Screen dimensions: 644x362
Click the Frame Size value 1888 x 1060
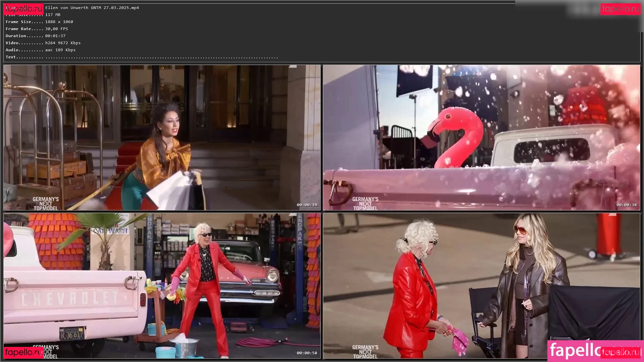click(59, 22)
